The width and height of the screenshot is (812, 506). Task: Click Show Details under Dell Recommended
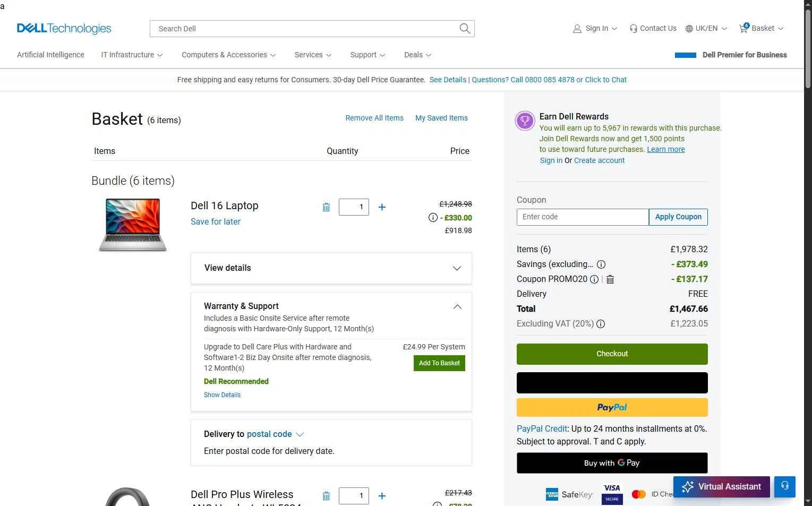tap(222, 395)
